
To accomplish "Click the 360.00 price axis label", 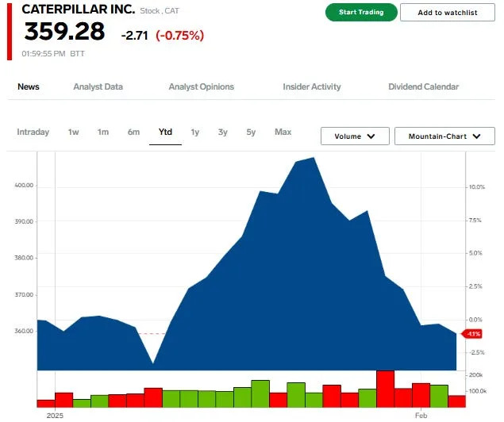I will click(x=24, y=331).
